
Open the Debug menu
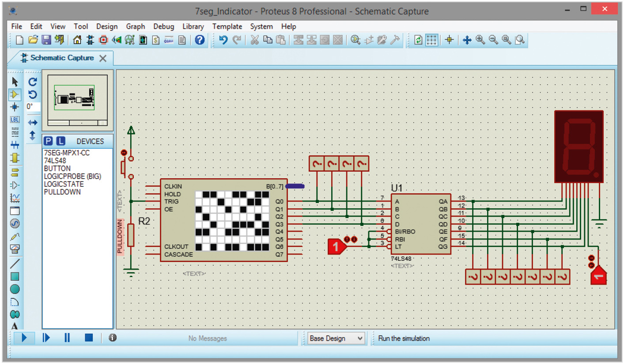164,26
